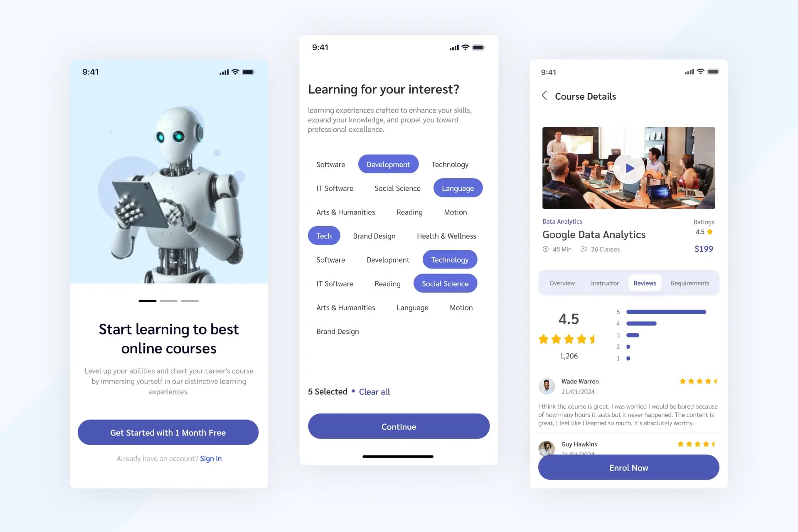
Task: Click Clear all selected interests
Action: (x=374, y=391)
